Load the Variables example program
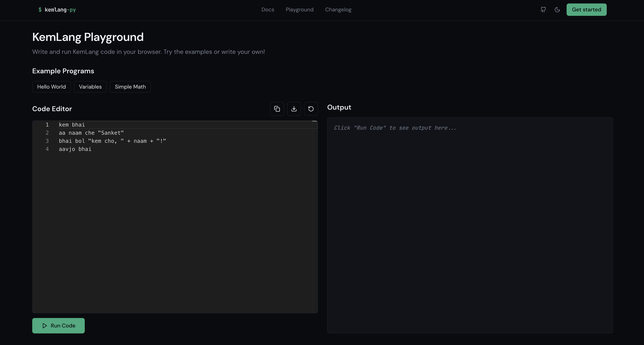 [x=90, y=87]
